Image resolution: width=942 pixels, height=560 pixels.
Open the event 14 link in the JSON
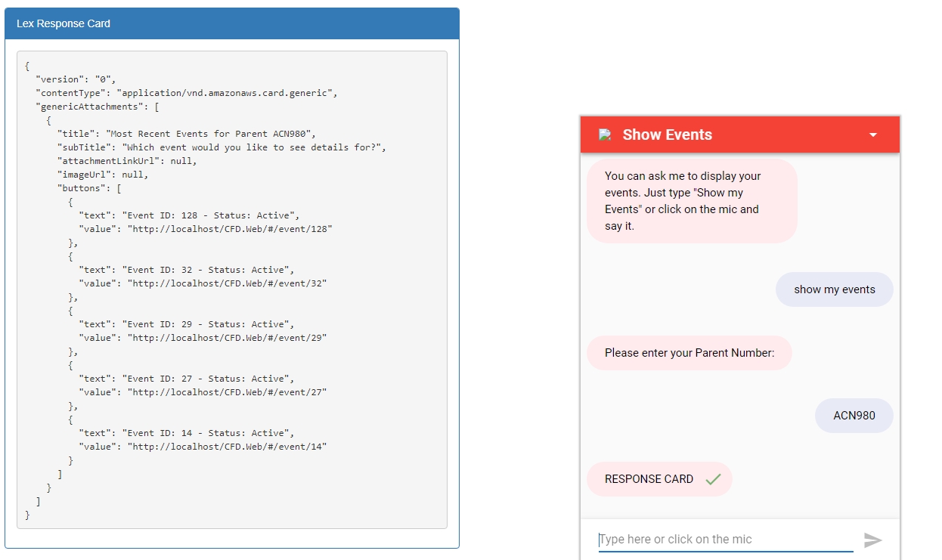click(257, 446)
